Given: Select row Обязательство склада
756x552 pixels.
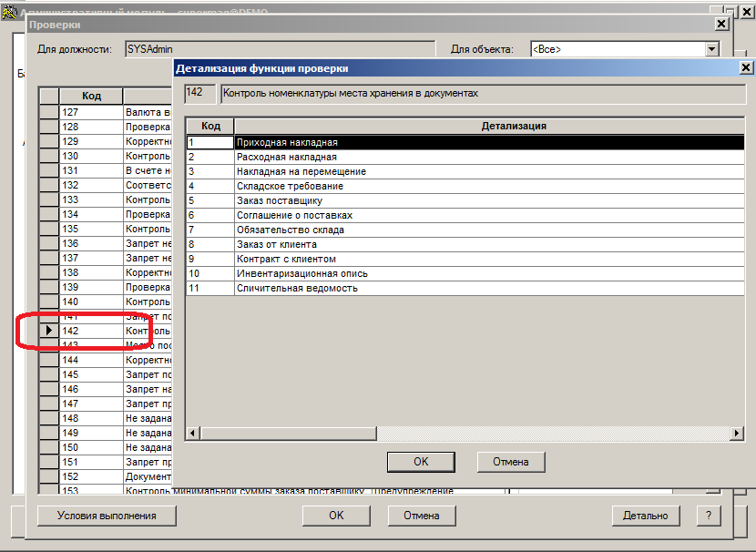Looking at the screenshot, I should tap(465, 230).
